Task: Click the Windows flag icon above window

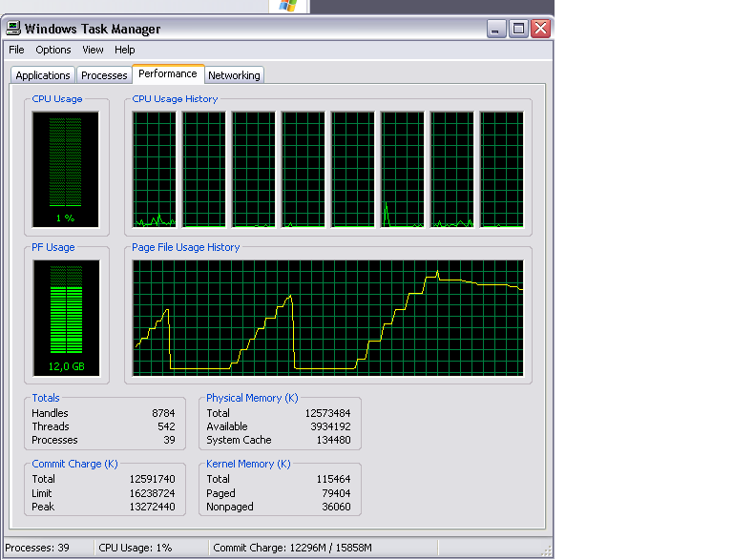Action: (x=288, y=5)
